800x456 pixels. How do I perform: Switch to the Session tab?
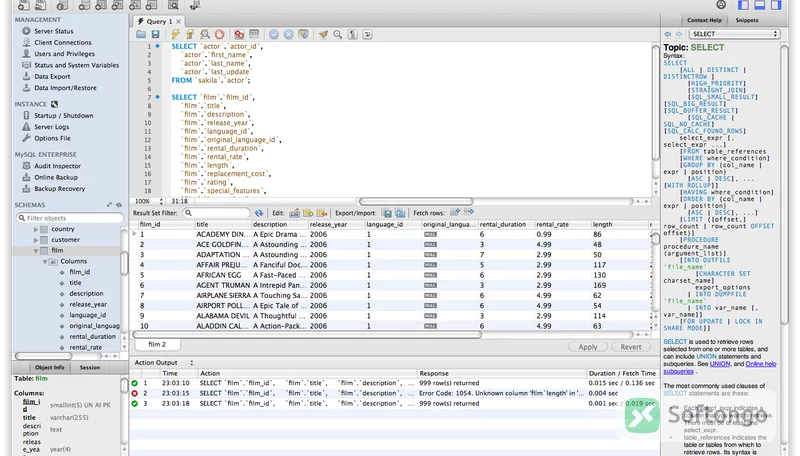(90, 367)
